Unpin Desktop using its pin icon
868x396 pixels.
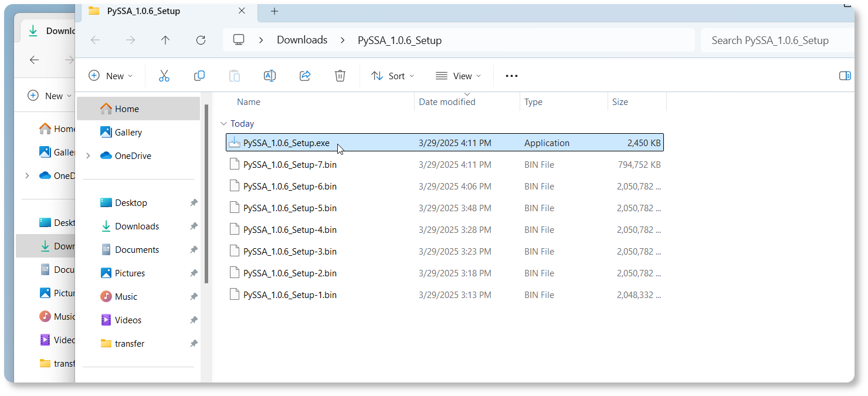(x=194, y=203)
